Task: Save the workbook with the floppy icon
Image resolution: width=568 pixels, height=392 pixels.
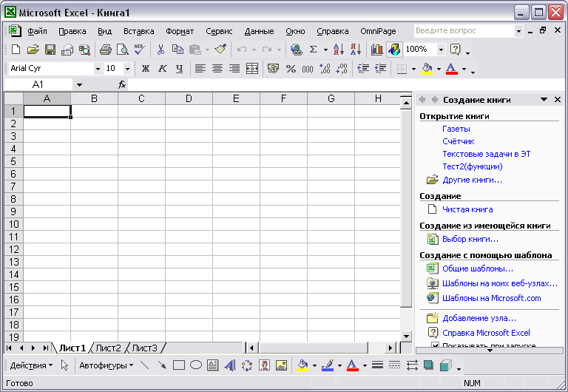Action: click(50, 50)
